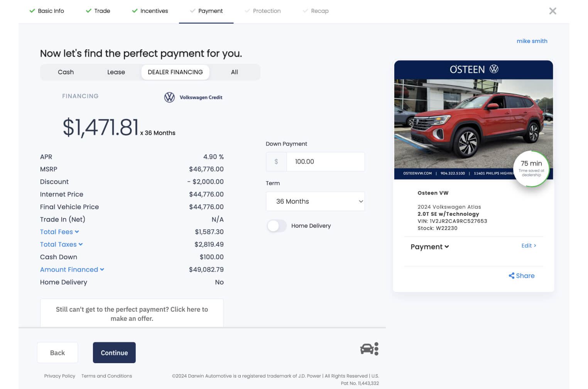Click the Total Fees value $1,587.30
The height and width of the screenshot is (389, 588).
209,232
